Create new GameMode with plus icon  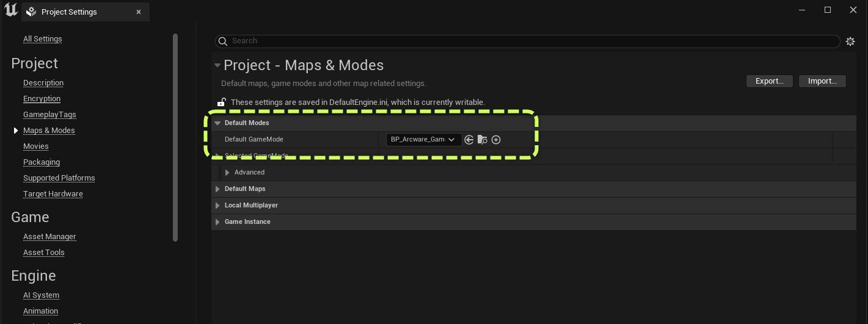(496, 140)
